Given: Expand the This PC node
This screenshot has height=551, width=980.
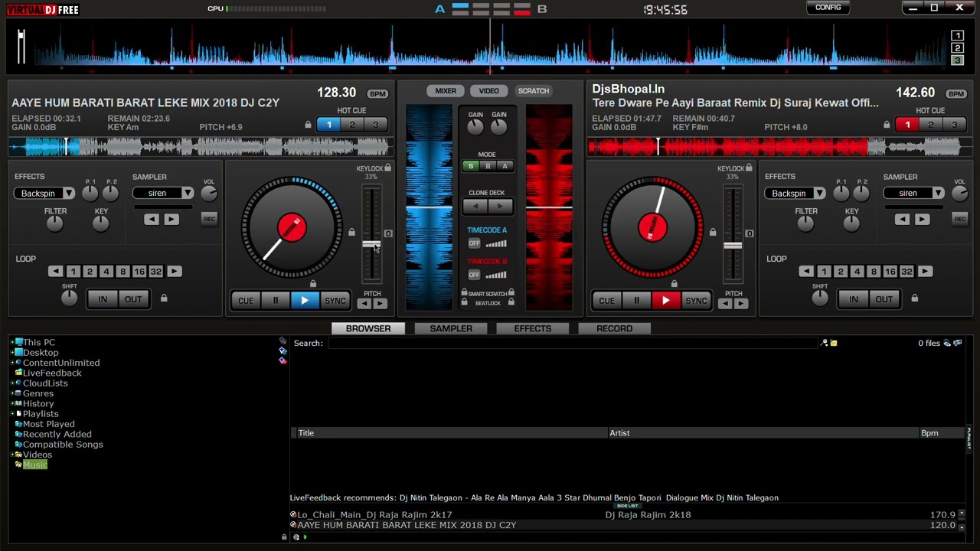Looking at the screenshot, I should coord(12,343).
